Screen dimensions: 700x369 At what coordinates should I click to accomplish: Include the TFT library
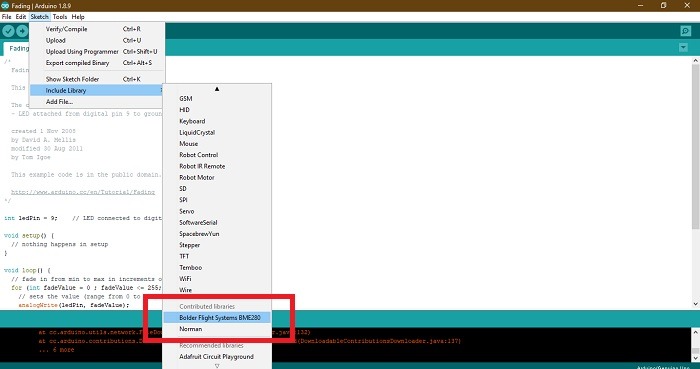[217, 256]
